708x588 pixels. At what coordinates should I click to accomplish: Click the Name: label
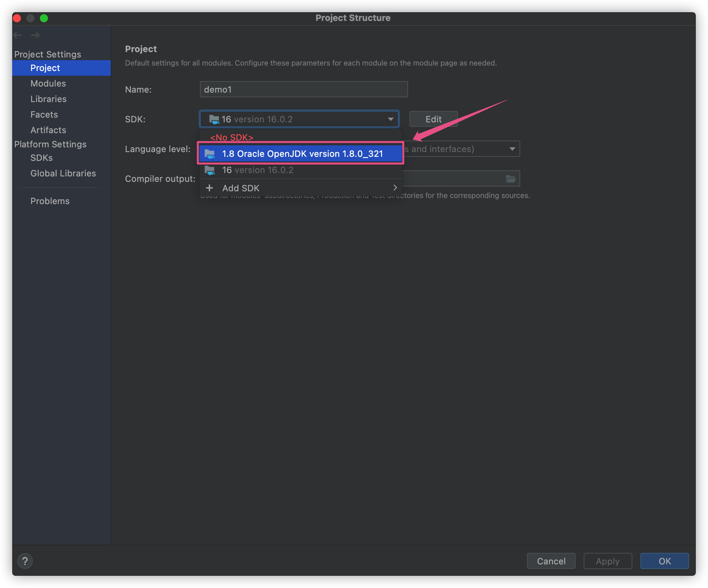pyautogui.click(x=138, y=90)
